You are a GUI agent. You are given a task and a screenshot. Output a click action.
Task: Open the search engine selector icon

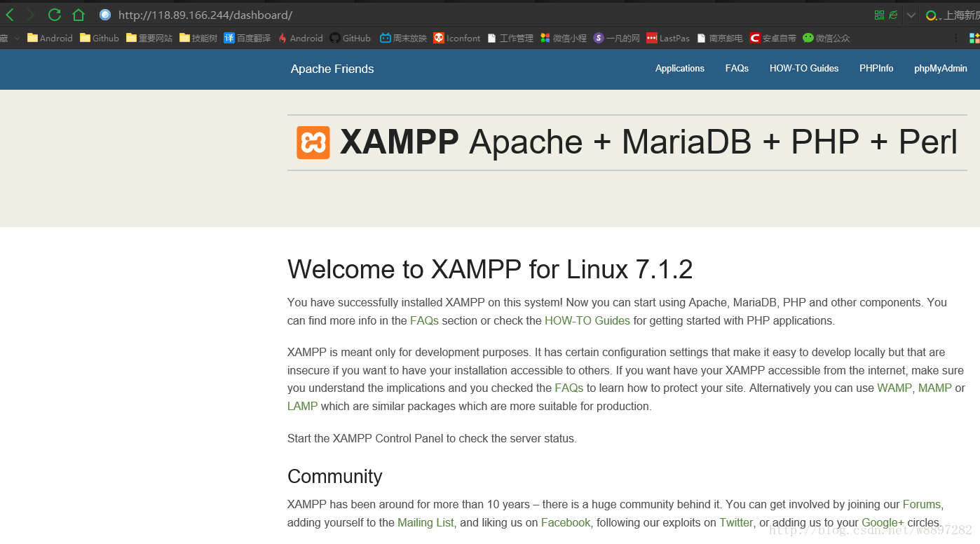[x=932, y=15]
